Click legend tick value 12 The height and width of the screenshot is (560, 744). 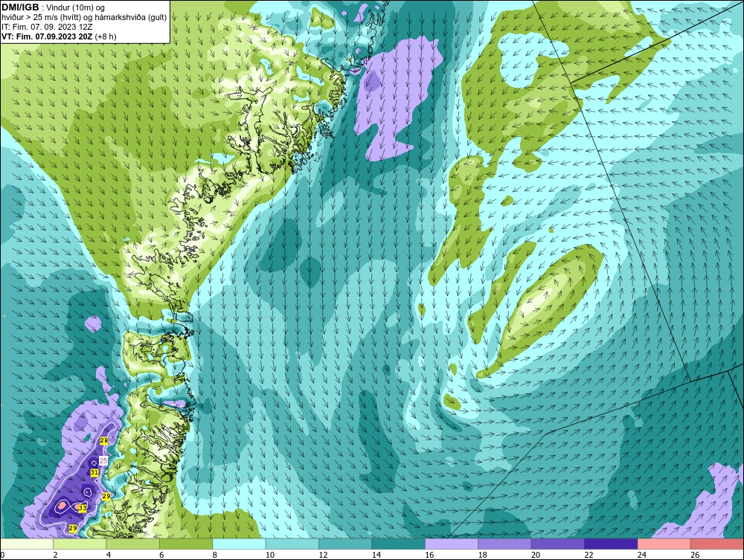click(323, 555)
